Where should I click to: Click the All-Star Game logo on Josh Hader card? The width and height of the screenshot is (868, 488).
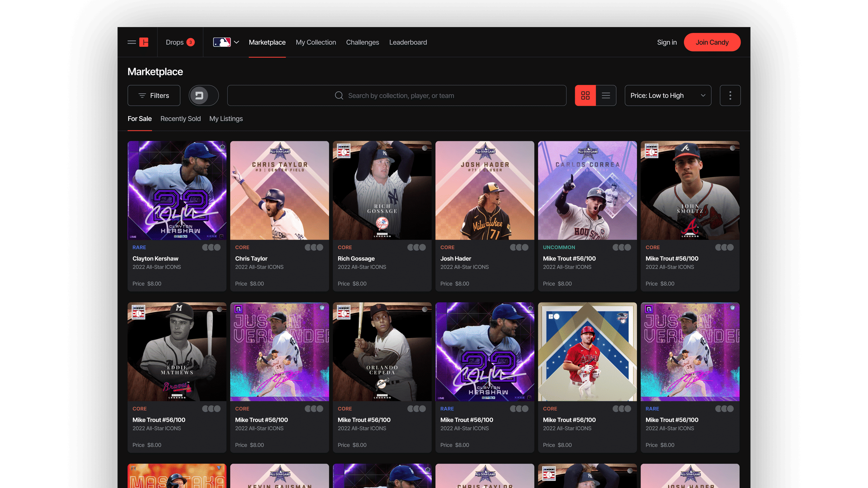coord(485,151)
